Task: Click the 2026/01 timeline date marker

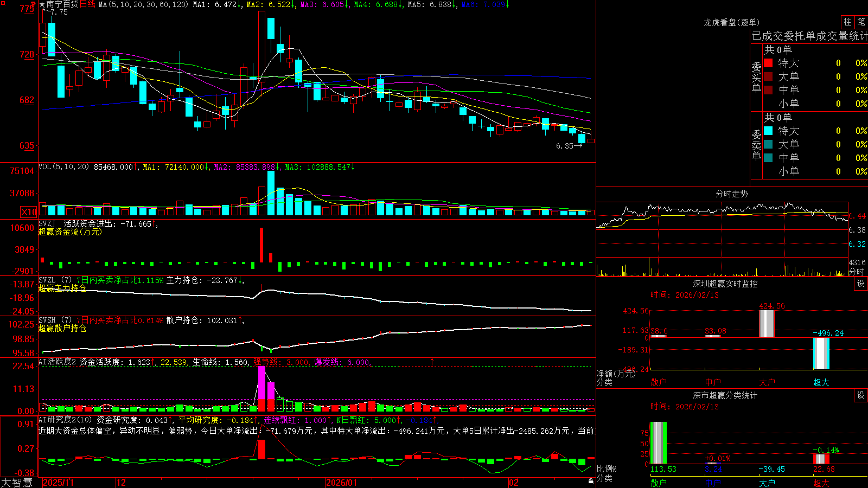Action: 341,483
